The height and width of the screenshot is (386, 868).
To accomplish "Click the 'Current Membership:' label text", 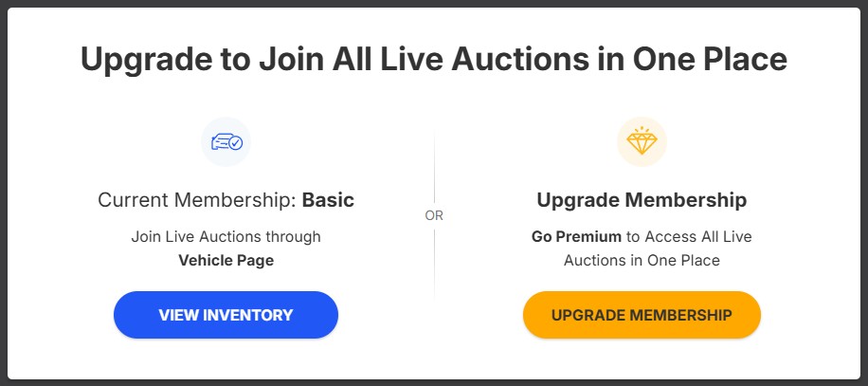I will (x=197, y=200).
